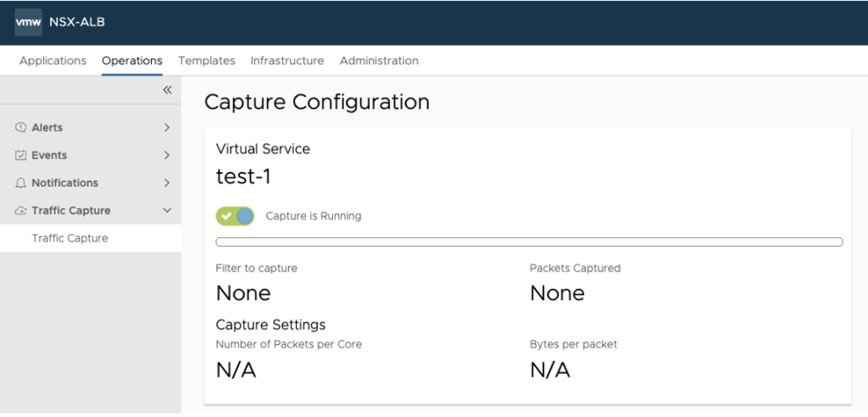This screenshot has height=417, width=868.
Task: Click the Events calendar icon
Action: (21, 155)
